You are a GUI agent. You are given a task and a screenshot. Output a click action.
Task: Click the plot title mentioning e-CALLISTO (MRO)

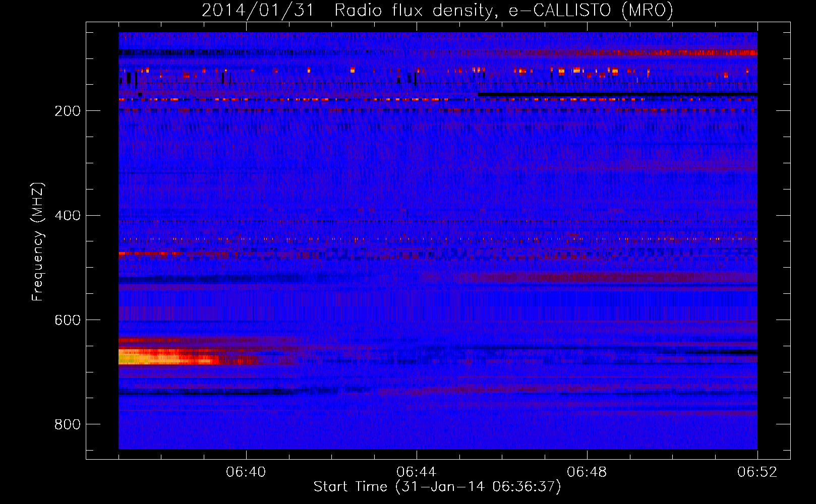[x=437, y=10]
